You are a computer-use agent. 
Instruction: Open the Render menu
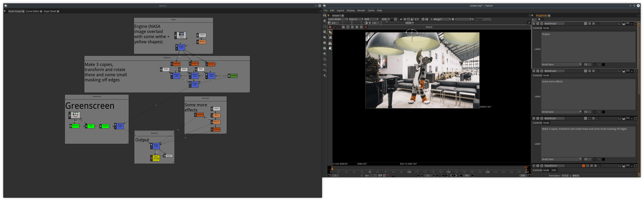tap(361, 10)
